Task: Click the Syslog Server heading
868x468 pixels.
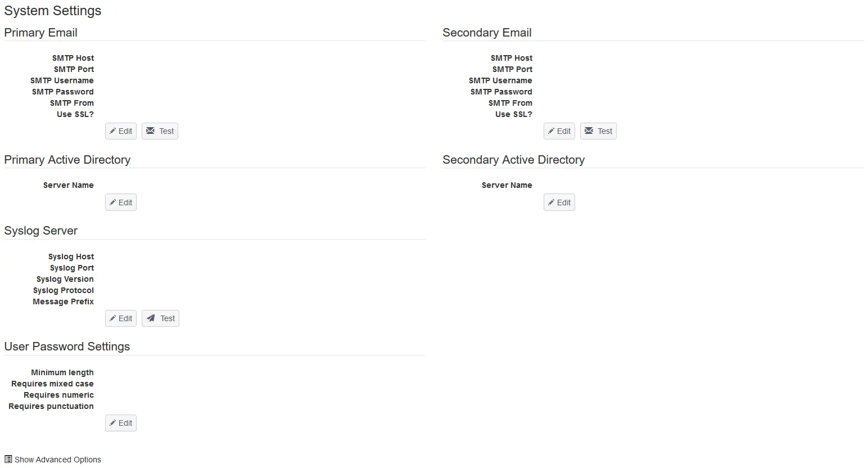Action: point(40,231)
